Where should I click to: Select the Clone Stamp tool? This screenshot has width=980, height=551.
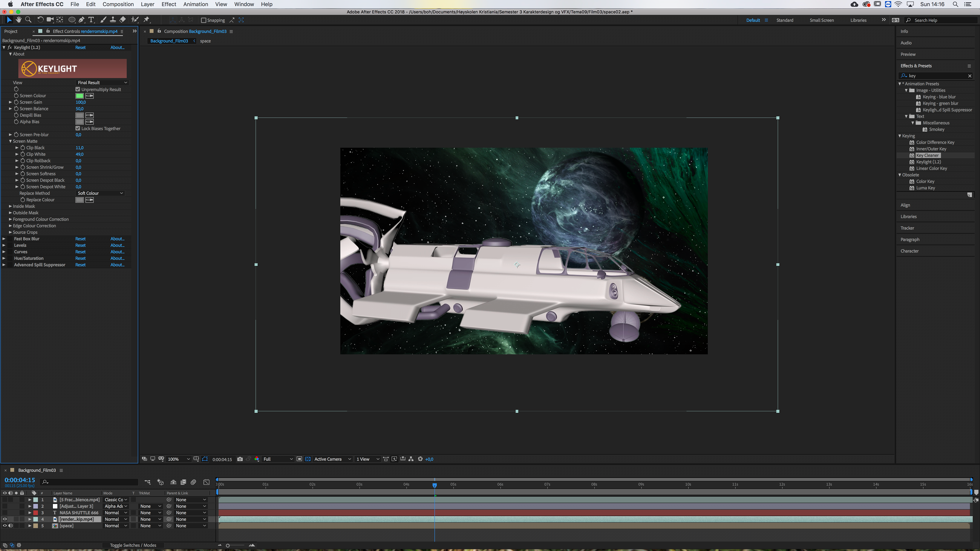pyautogui.click(x=113, y=20)
